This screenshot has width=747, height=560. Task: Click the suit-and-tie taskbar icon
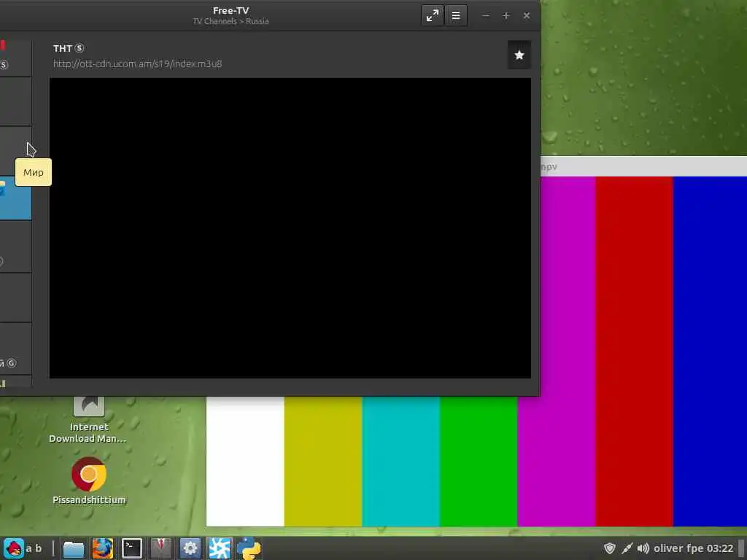(161, 548)
